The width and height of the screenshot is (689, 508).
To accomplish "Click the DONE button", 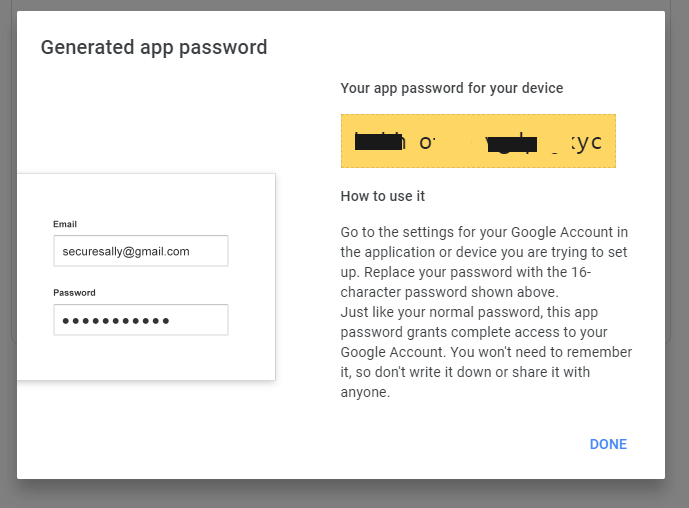I will click(x=608, y=444).
